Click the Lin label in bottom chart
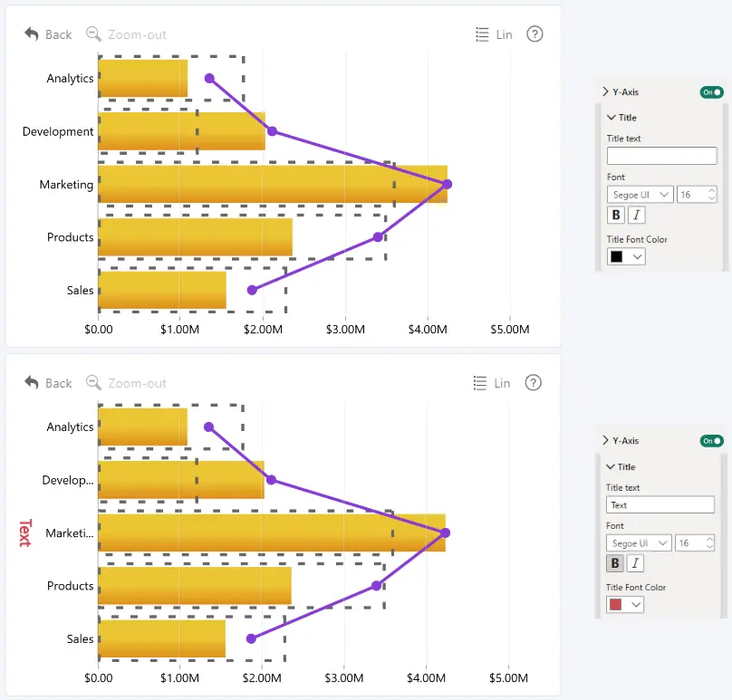 click(x=502, y=383)
